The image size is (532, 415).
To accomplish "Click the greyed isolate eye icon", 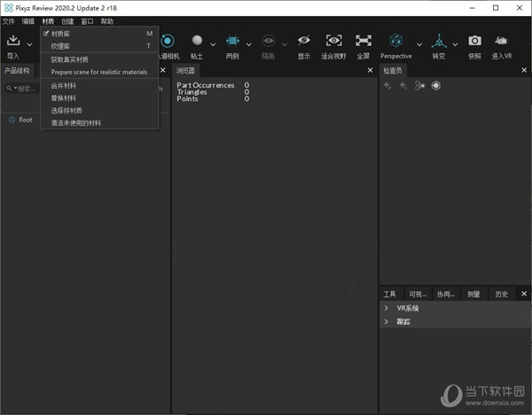I will pos(269,41).
